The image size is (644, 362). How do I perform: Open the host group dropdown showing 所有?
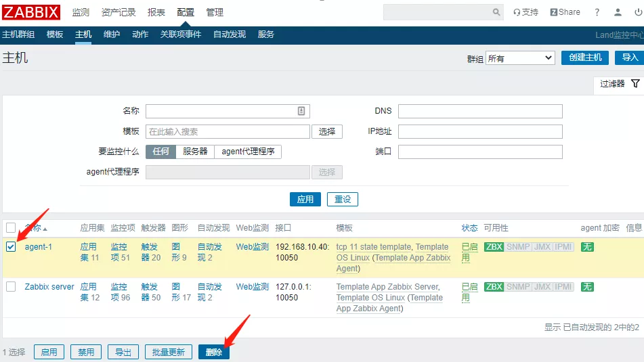click(x=520, y=58)
